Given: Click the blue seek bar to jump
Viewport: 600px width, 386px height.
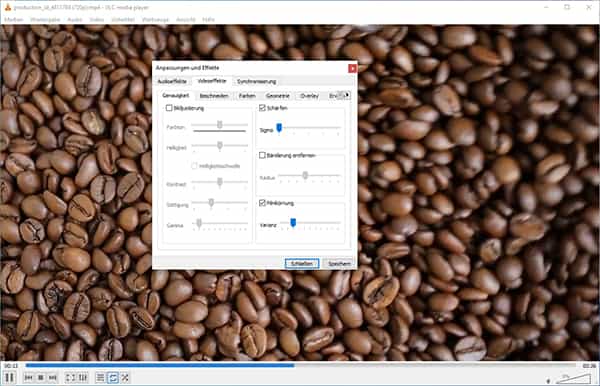Looking at the screenshot, I should (x=301, y=365).
